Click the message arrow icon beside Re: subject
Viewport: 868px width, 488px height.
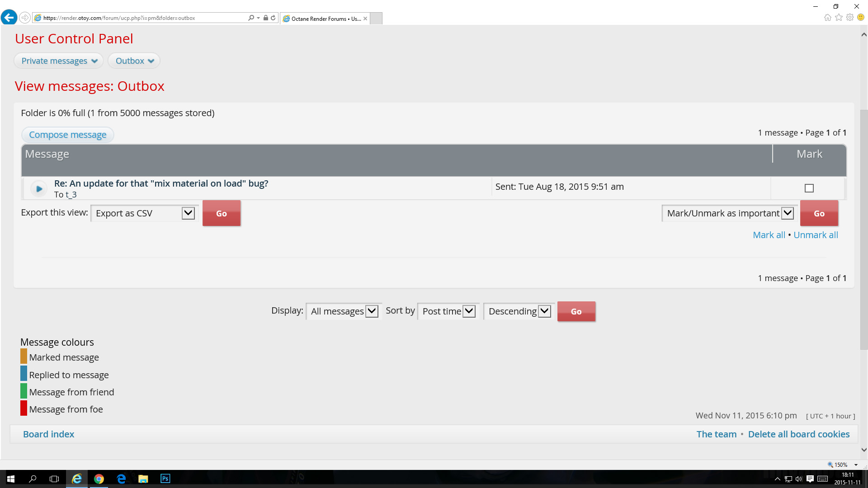click(39, 189)
